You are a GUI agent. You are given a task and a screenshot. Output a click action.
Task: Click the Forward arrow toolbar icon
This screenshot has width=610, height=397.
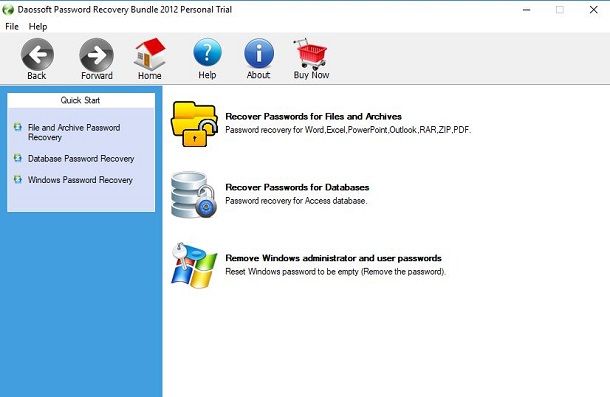96,54
